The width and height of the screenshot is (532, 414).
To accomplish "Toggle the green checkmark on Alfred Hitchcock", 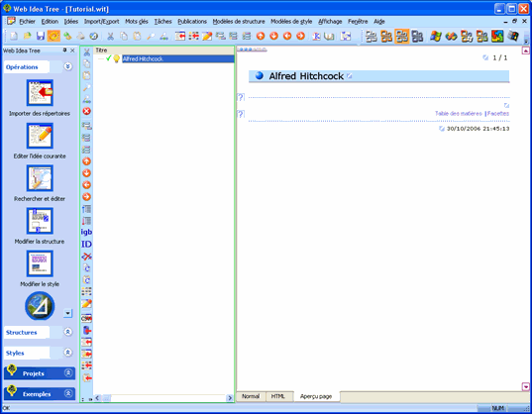I will coord(109,58).
